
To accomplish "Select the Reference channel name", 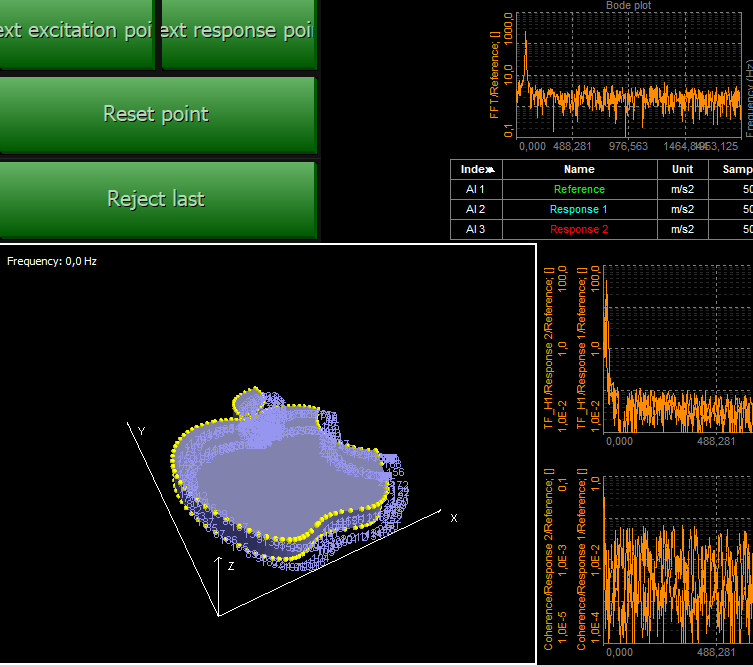I will [579, 190].
